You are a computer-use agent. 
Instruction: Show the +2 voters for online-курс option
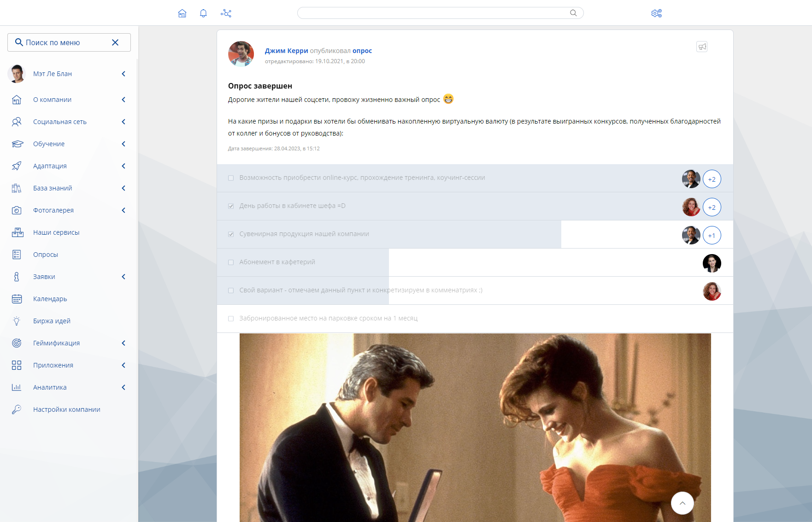(712, 179)
